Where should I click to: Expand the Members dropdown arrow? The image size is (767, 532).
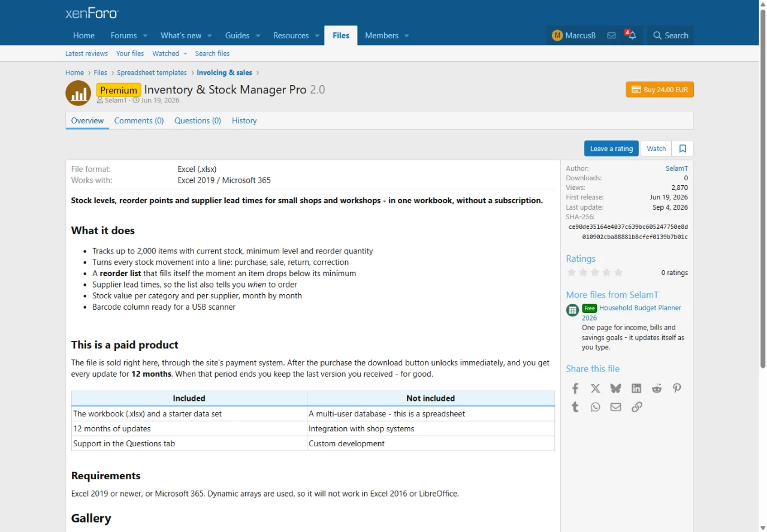tap(406, 36)
